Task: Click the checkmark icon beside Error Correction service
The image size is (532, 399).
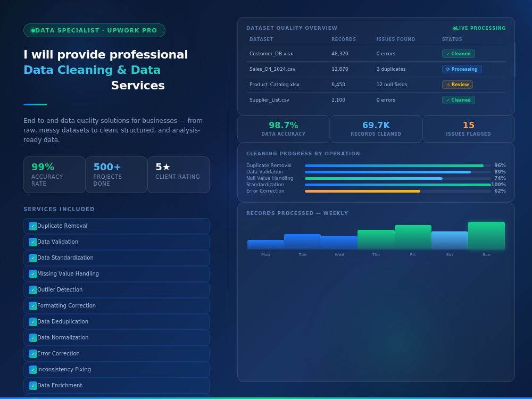Action: [x=33, y=354]
